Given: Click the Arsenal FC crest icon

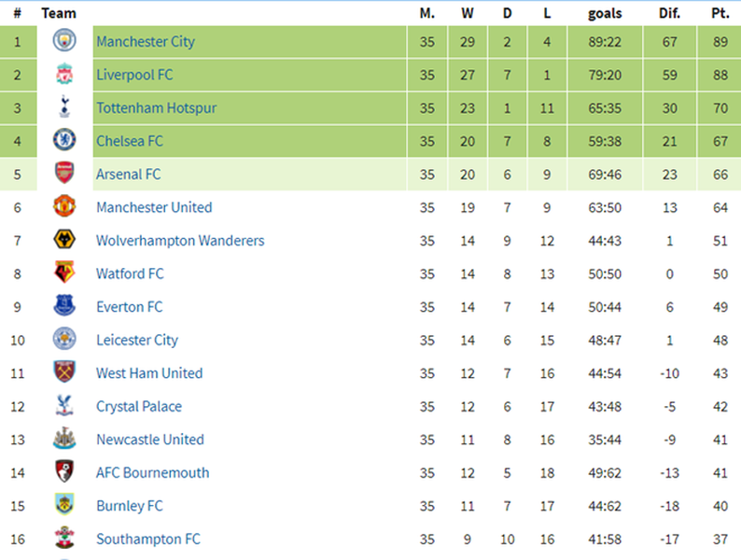Looking at the screenshot, I should point(64,174).
